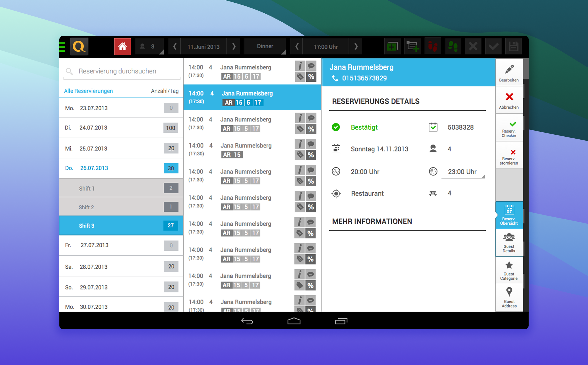The width and height of the screenshot is (588, 365).
Task: Click Abbrechen red X button
Action: (x=509, y=100)
